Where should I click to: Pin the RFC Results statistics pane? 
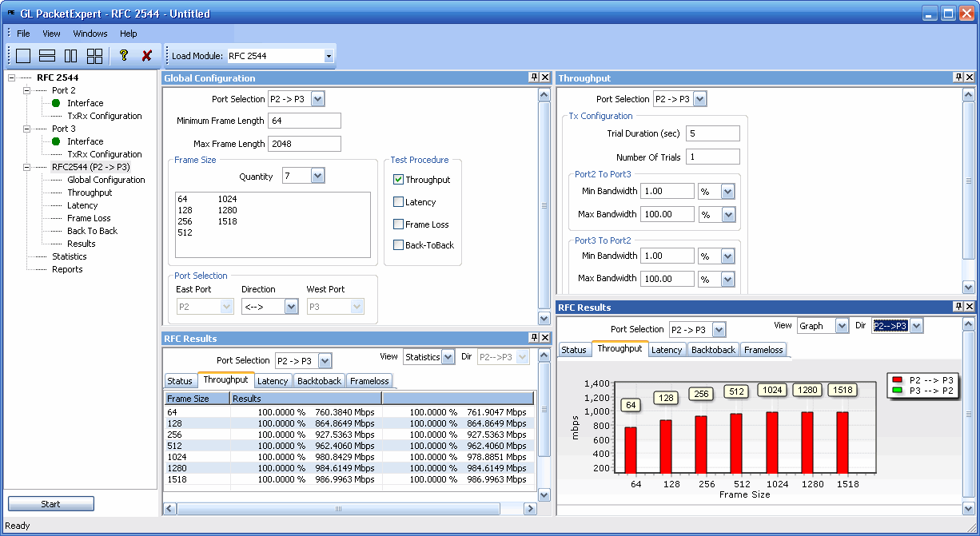534,338
